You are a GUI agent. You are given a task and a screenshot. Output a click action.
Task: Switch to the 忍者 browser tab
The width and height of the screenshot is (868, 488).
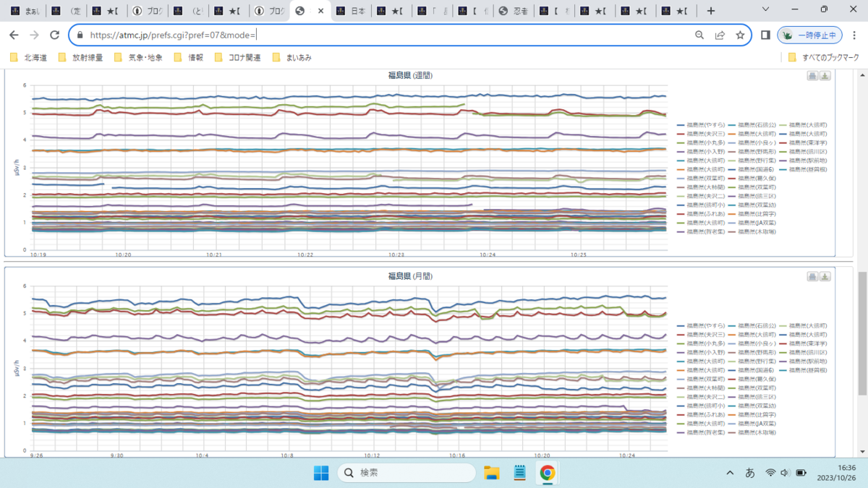pyautogui.click(x=513, y=11)
